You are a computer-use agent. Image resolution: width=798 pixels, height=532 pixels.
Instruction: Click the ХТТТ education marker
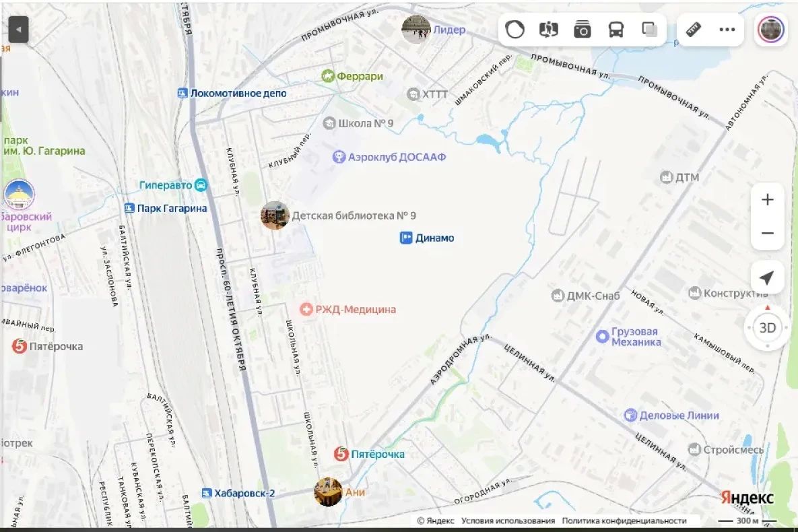pos(413,94)
